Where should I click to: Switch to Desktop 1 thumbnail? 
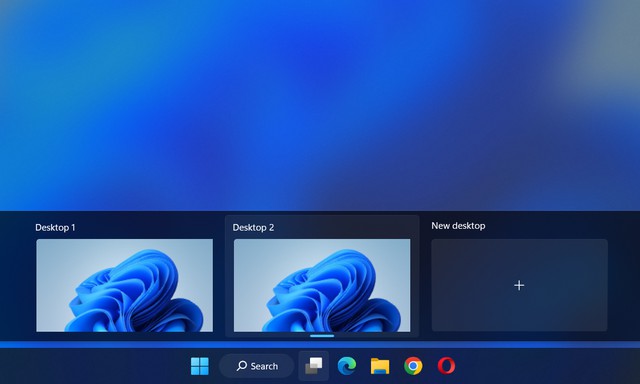(124, 285)
